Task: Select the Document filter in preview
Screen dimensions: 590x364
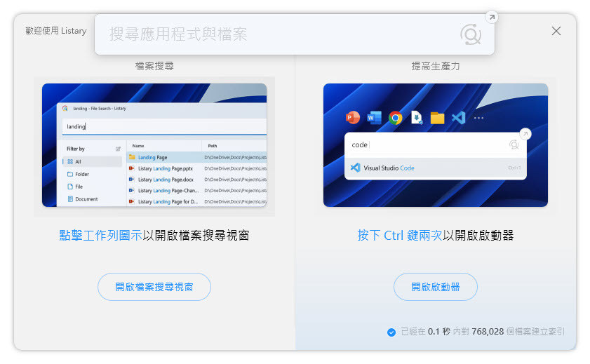Action: (x=92, y=199)
